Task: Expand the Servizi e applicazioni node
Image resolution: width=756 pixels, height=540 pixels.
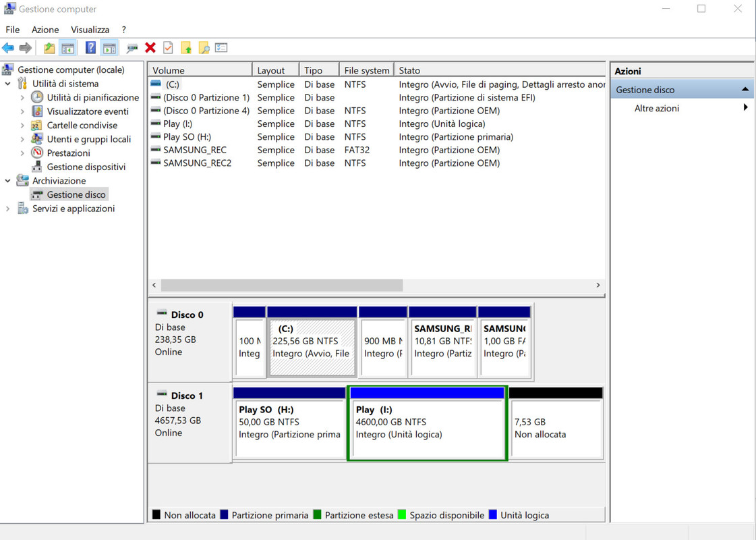Action: [7, 209]
